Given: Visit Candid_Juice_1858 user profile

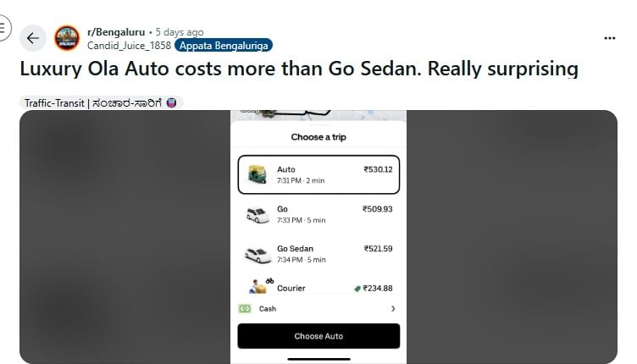Looking at the screenshot, I should pos(129,45).
